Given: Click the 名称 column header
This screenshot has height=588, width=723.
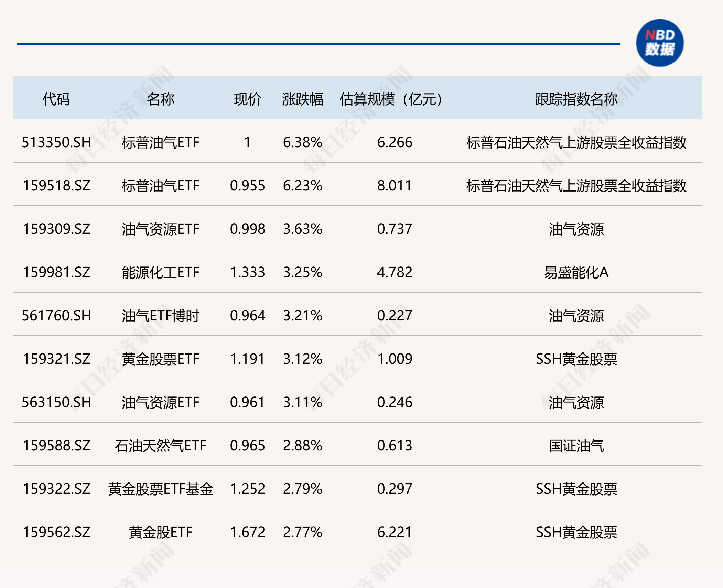Looking at the screenshot, I should (x=160, y=99).
